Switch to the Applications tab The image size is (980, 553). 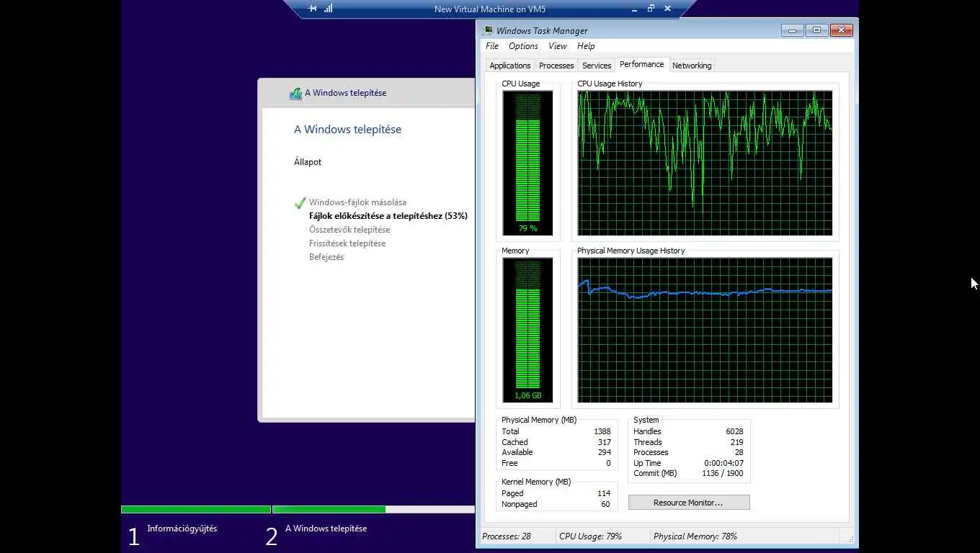click(510, 66)
